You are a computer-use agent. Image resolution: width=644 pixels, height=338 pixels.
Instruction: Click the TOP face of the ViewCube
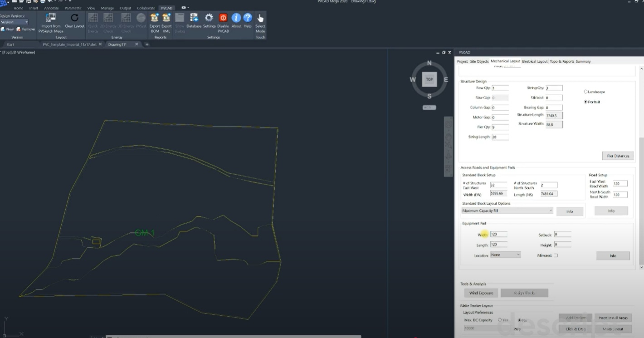pos(429,79)
